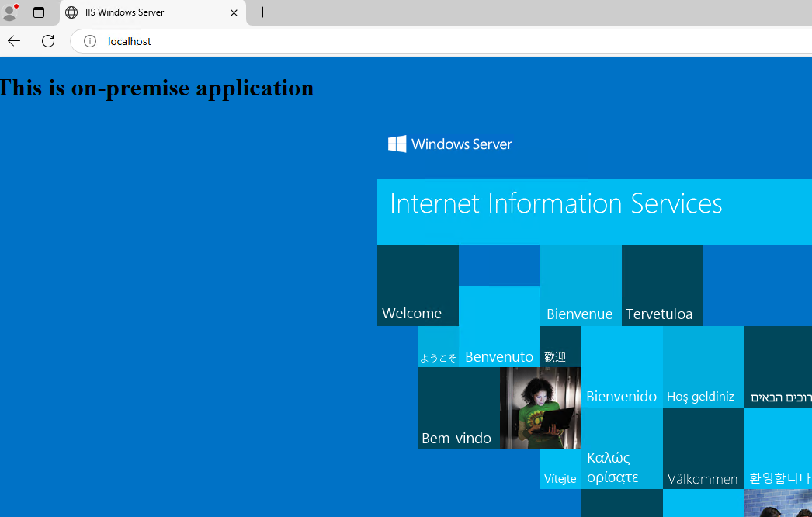Click the globe icon on the IIS tab
This screenshot has height=517, width=812.
[x=71, y=12]
